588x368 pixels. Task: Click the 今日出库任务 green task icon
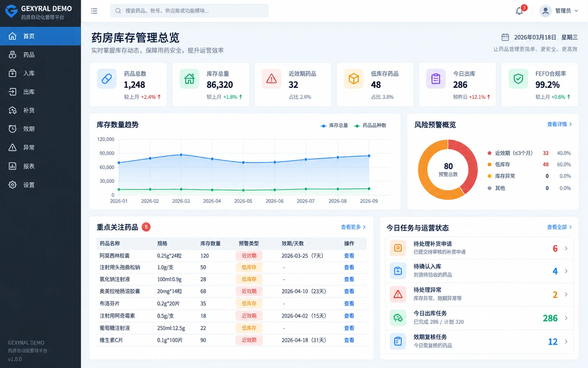tap(398, 318)
